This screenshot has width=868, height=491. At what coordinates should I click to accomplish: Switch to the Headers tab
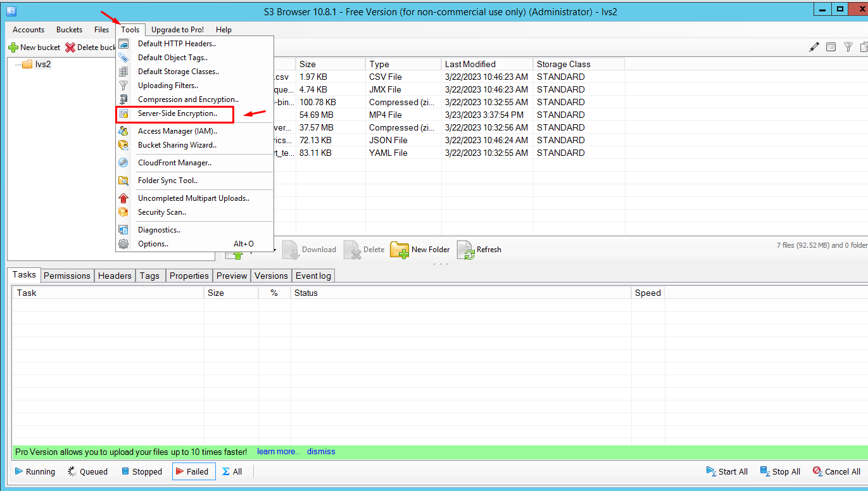pyautogui.click(x=115, y=276)
